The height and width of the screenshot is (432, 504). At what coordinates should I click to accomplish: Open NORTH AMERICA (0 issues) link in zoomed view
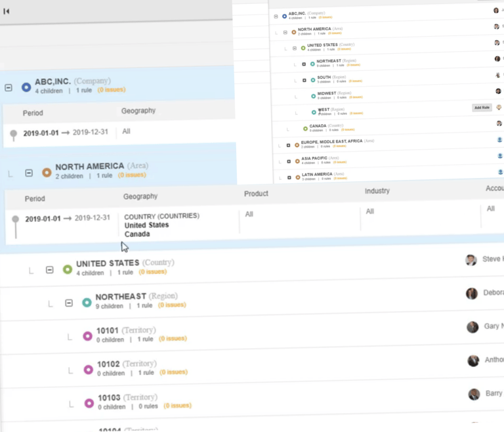[x=132, y=175]
